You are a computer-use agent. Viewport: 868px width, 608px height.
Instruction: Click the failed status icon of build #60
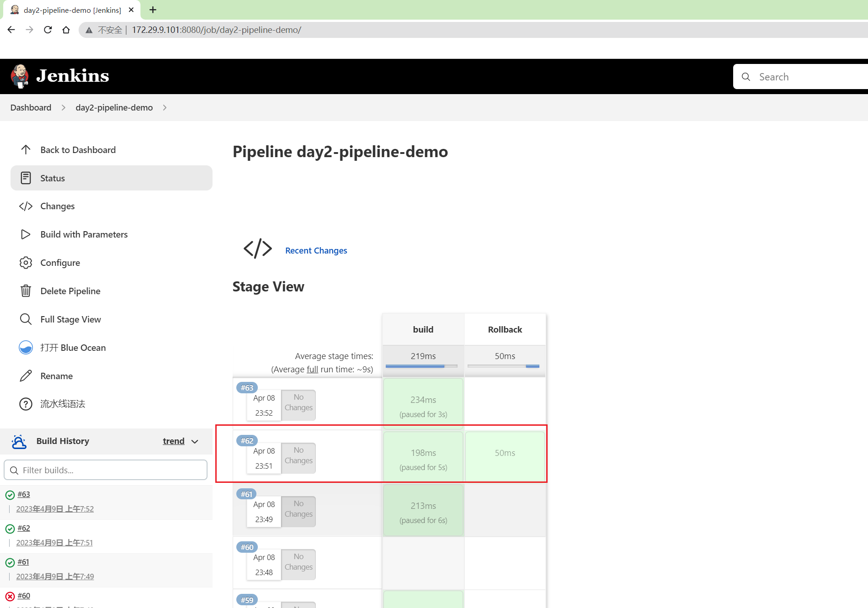(x=10, y=596)
